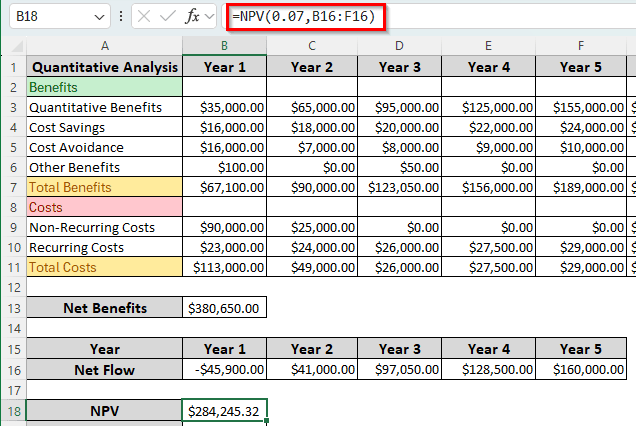Click the $160,000.00 net flow cell
This screenshot has height=426, width=636.
pyautogui.click(x=581, y=370)
